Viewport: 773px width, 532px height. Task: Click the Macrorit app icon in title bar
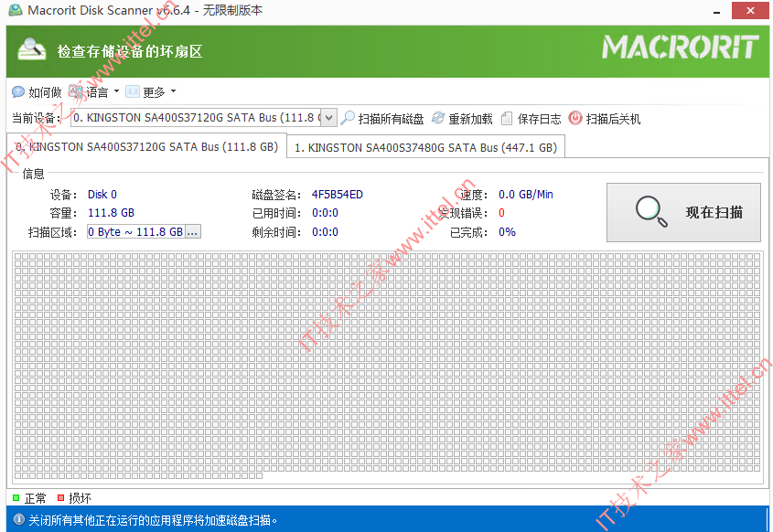[x=16, y=10]
